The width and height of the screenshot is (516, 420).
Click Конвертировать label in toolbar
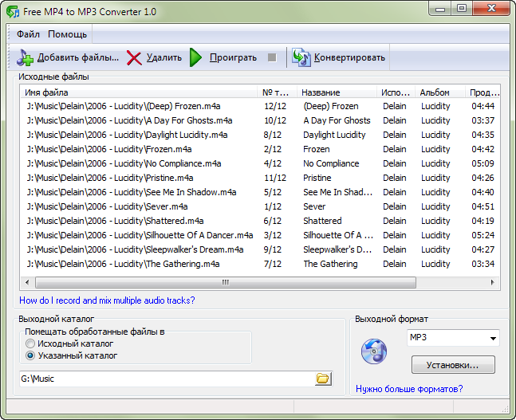click(x=349, y=57)
